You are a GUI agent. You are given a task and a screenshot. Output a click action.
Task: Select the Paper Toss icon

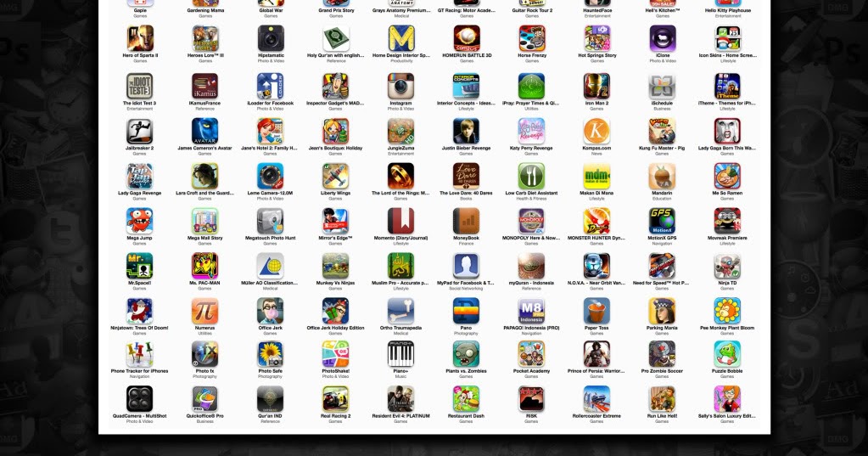pyautogui.click(x=596, y=311)
